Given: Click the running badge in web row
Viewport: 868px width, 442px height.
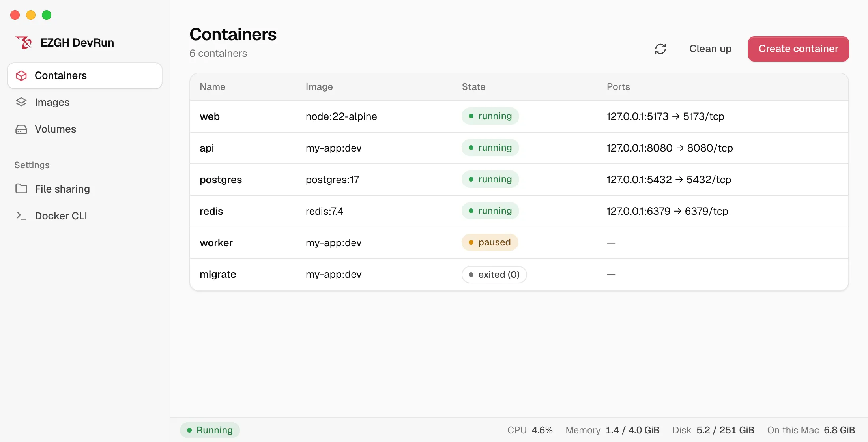Looking at the screenshot, I should point(490,116).
